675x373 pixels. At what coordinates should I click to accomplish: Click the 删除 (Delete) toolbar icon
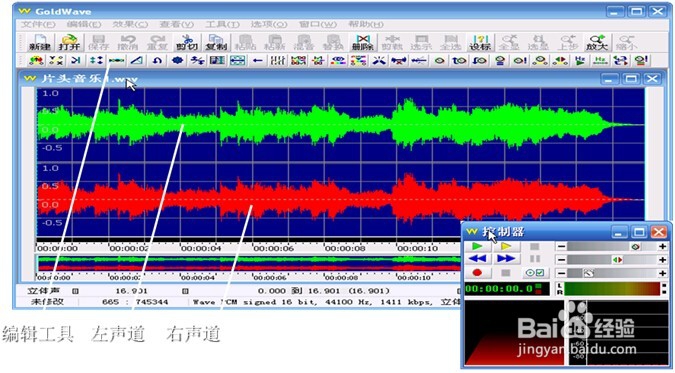[x=362, y=42]
